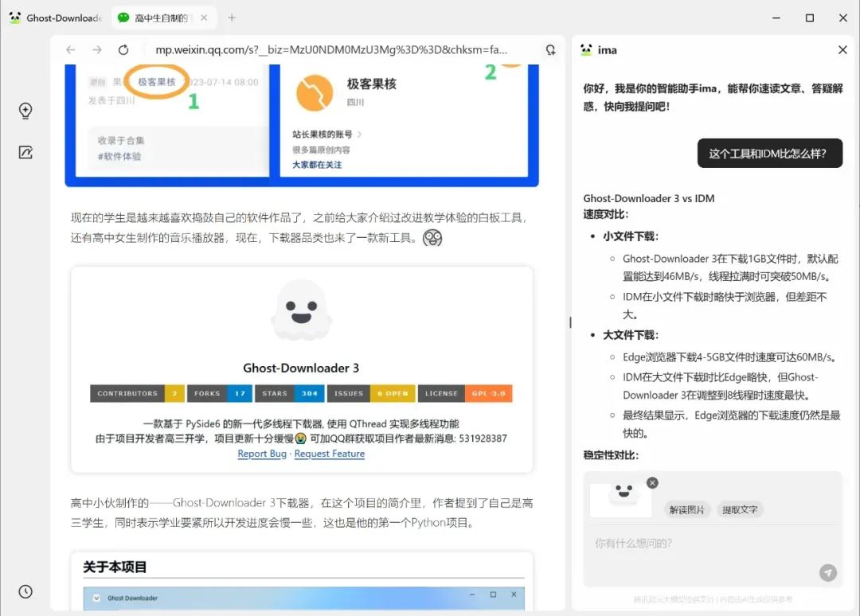Click the 这个工具和IDM比怎么样 suggested question

pyautogui.click(x=769, y=153)
